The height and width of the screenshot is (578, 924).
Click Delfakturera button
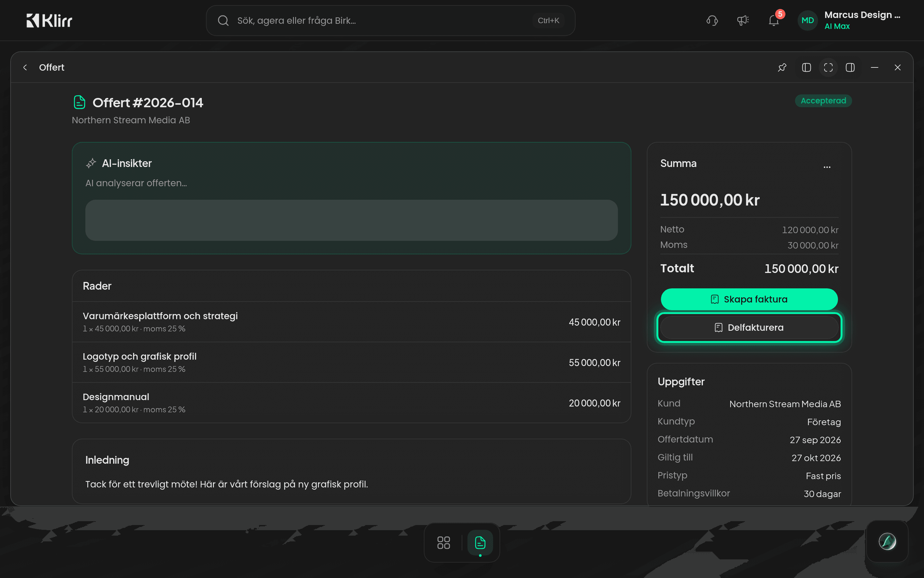point(749,328)
